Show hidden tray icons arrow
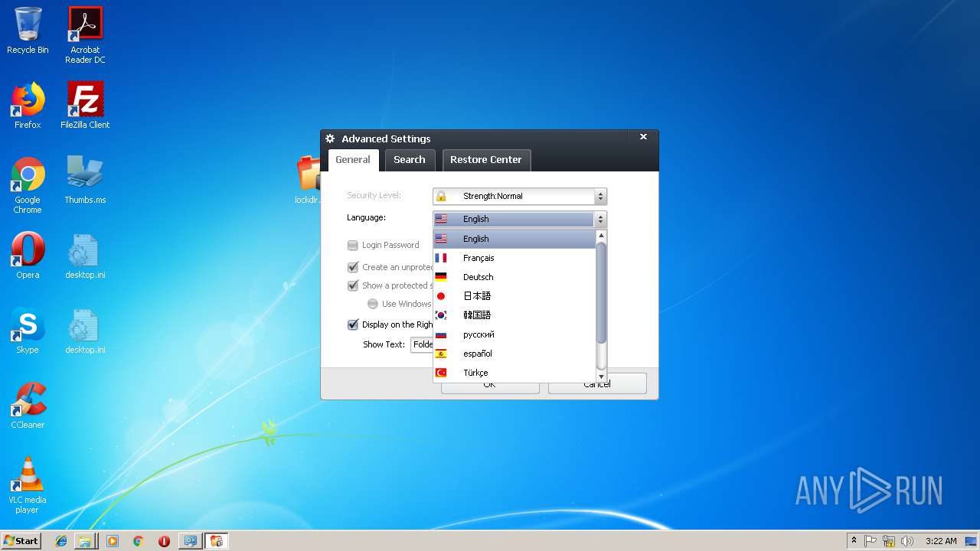 click(854, 541)
